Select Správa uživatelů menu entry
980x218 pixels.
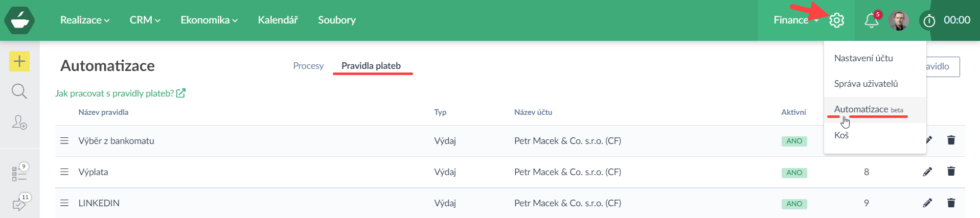(x=866, y=84)
